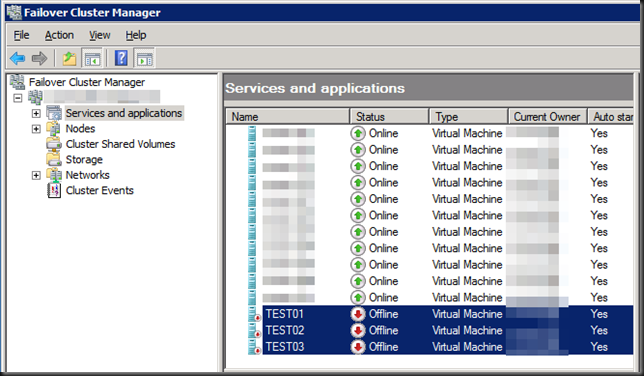
Task: Select Cluster Shared Volumes in the tree
Action: pos(120,144)
